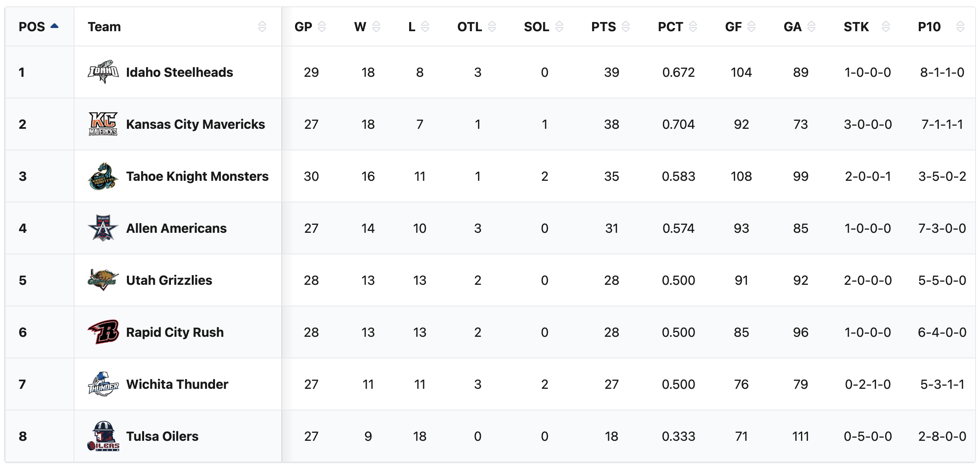Click the Wichita Thunder logo
Image resolution: width=980 pixels, height=466 pixels.
point(103,384)
